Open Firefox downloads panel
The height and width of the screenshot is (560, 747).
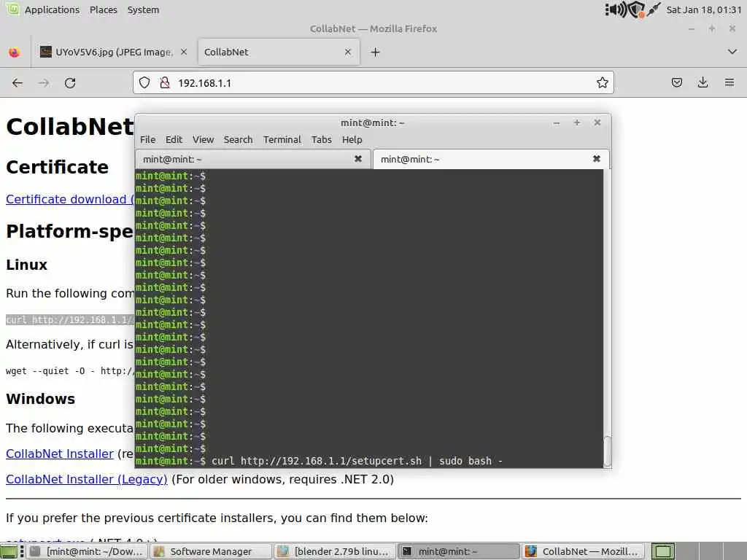[x=703, y=83]
